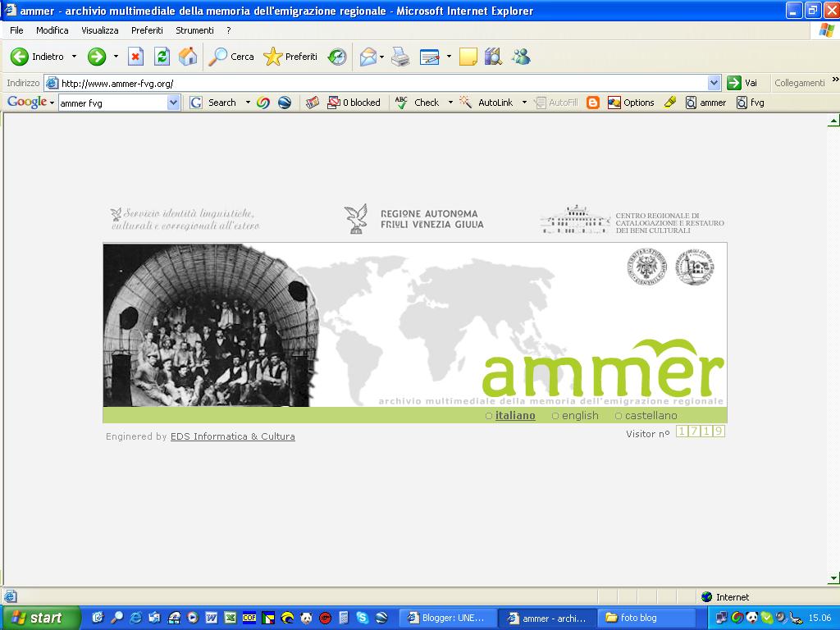Click the AutoLink wand button
840x630 pixels.
[x=486, y=103]
